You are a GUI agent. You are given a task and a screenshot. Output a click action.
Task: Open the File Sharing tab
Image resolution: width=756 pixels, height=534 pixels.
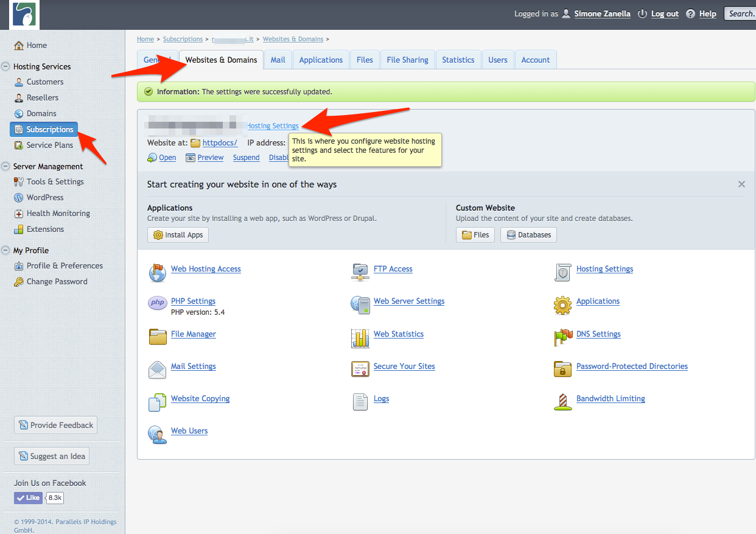click(407, 60)
